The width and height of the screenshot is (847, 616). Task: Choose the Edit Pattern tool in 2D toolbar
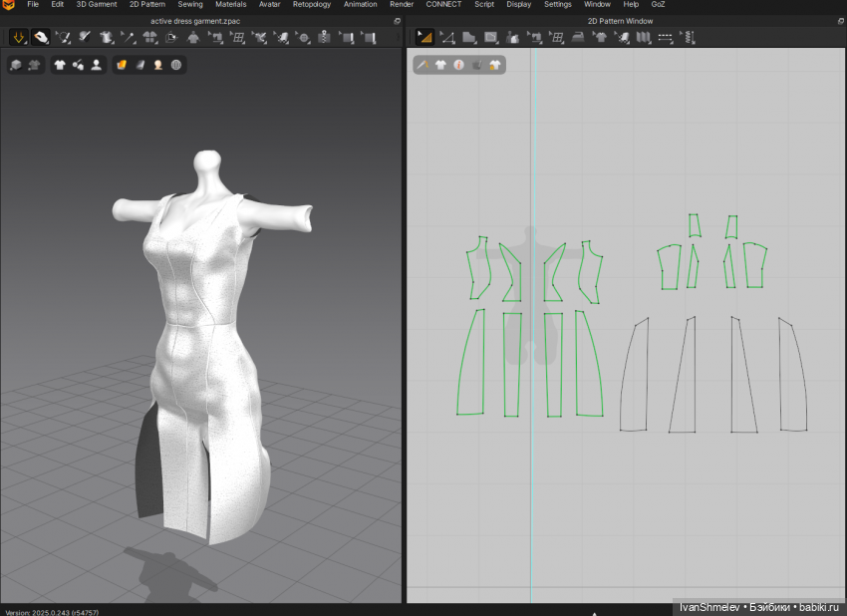(x=424, y=37)
